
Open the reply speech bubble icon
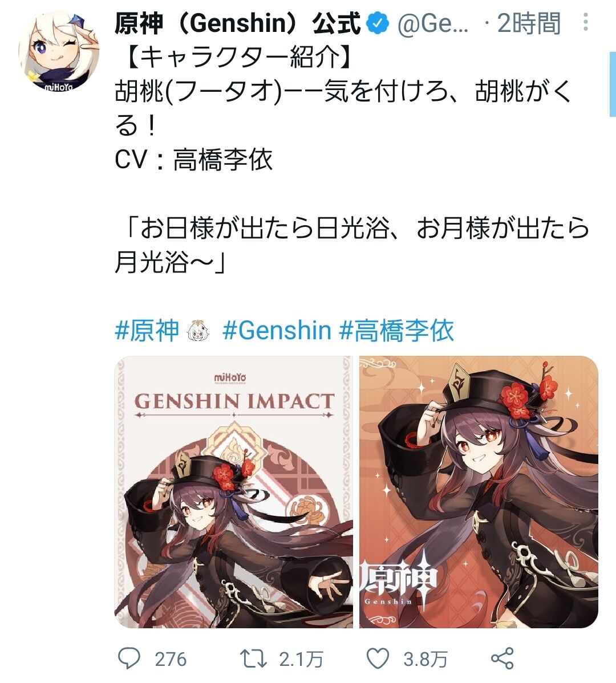coord(129,658)
